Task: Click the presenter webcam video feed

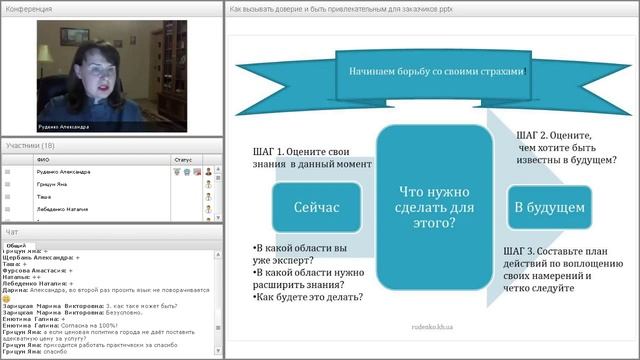Action: [112, 76]
